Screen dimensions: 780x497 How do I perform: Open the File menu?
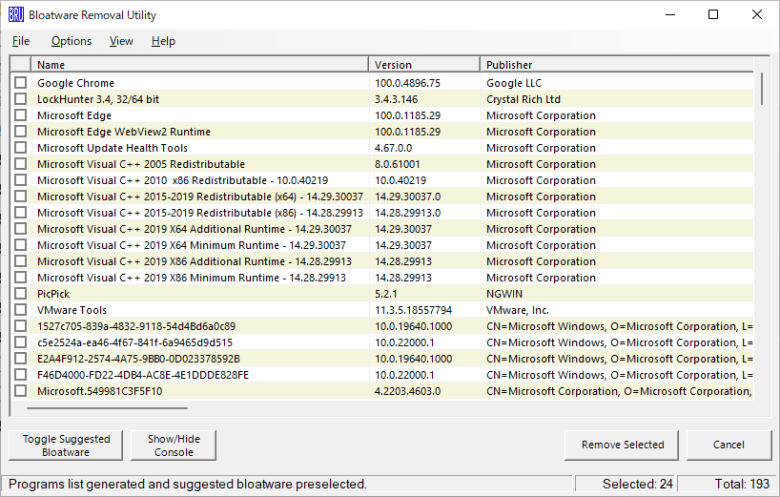[21, 41]
